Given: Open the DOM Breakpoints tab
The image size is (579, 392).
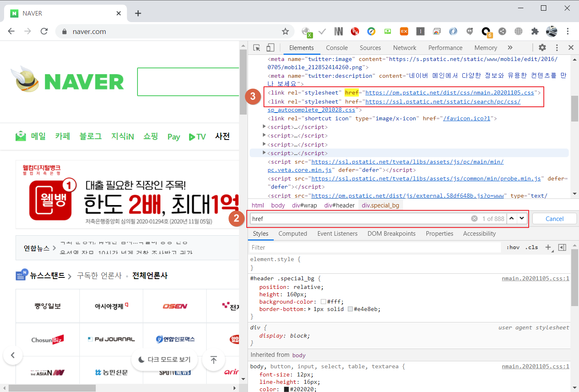Looking at the screenshot, I should (x=392, y=234).
